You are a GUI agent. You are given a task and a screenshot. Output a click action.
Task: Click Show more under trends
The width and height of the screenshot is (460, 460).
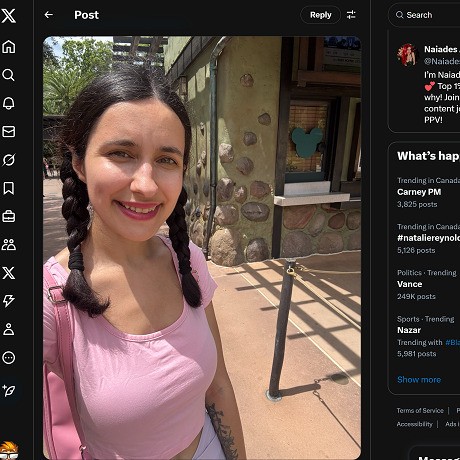[419, 380]
